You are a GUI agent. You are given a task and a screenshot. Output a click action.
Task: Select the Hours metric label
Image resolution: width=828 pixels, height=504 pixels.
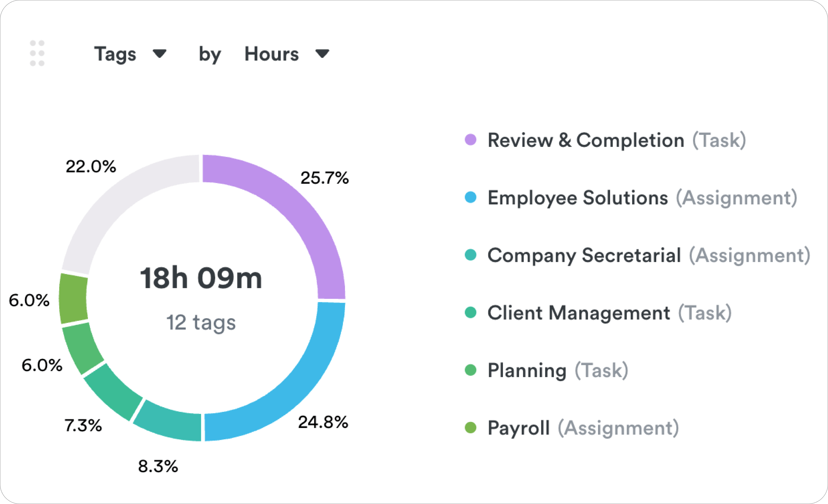coord(272,54)
